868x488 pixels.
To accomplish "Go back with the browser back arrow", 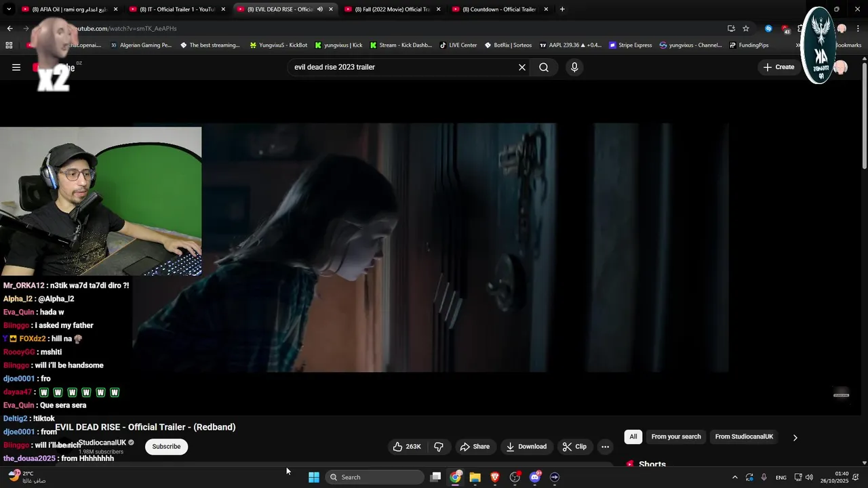I will 9,28.
